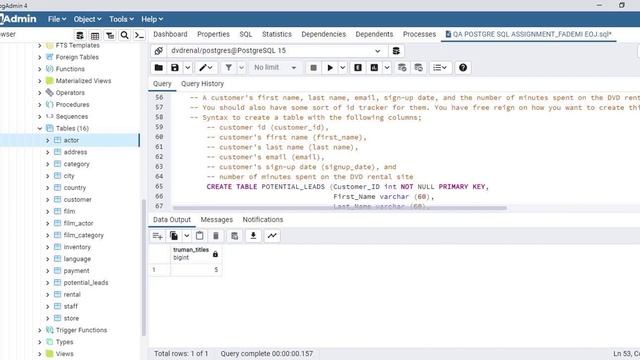640x360 pixels.
Task: Switch to the Dashboard tab
Action: pyautogui.click(x=170, y=34)
